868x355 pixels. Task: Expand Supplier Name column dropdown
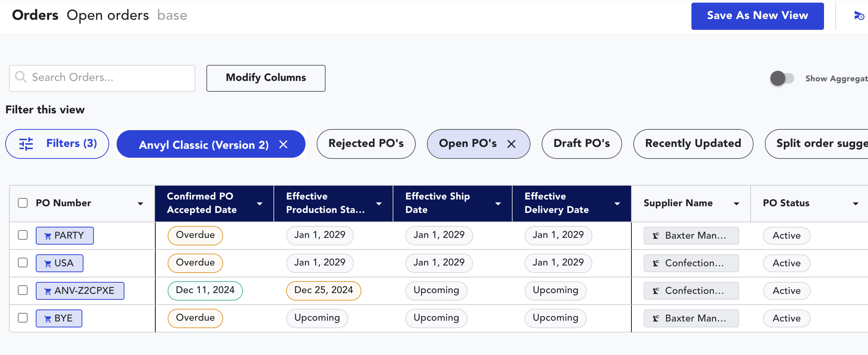coord(736,204)
